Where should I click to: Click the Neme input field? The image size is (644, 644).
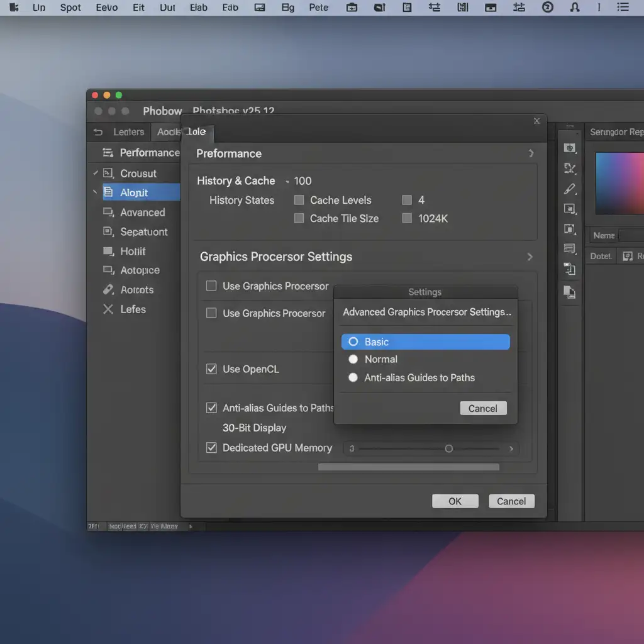coord(631,235)
